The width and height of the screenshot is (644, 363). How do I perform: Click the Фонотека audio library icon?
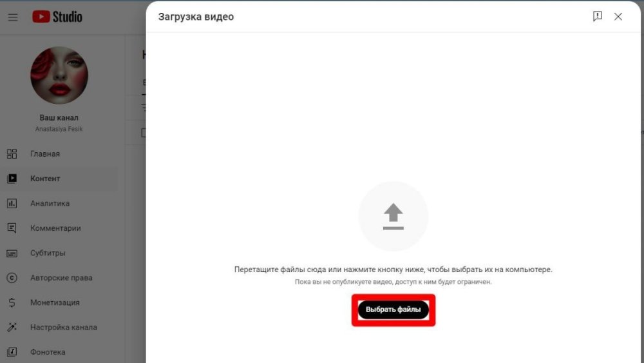[12, 352]
